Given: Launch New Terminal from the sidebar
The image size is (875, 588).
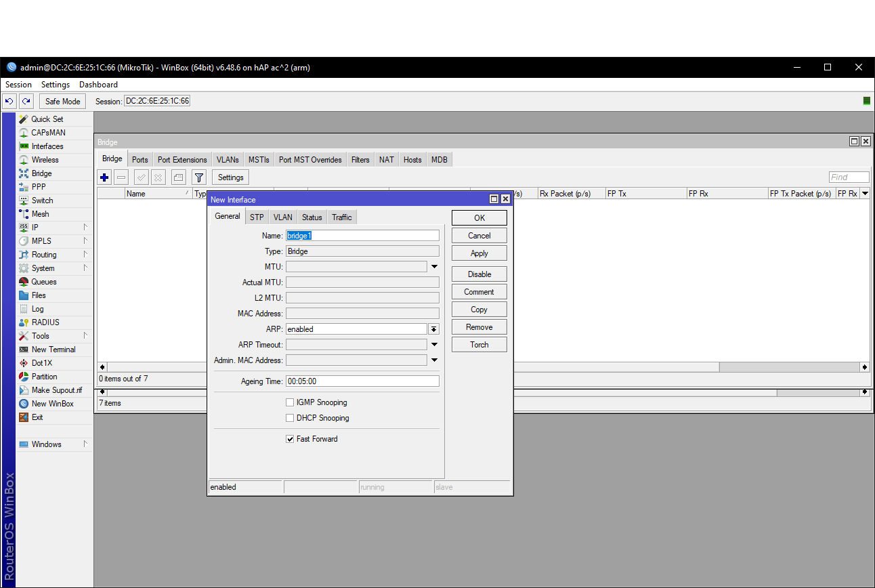Looking at the screenshot, I should click(53, 350).
